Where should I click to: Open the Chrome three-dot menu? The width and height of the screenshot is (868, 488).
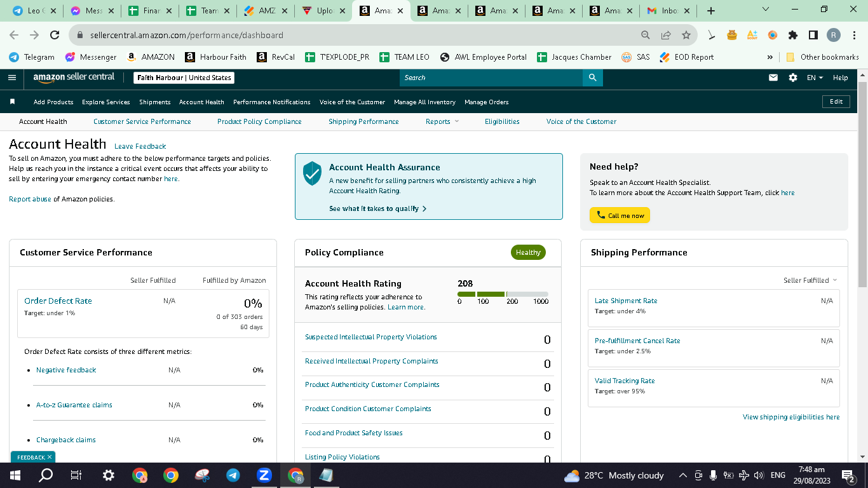(853, 35)
